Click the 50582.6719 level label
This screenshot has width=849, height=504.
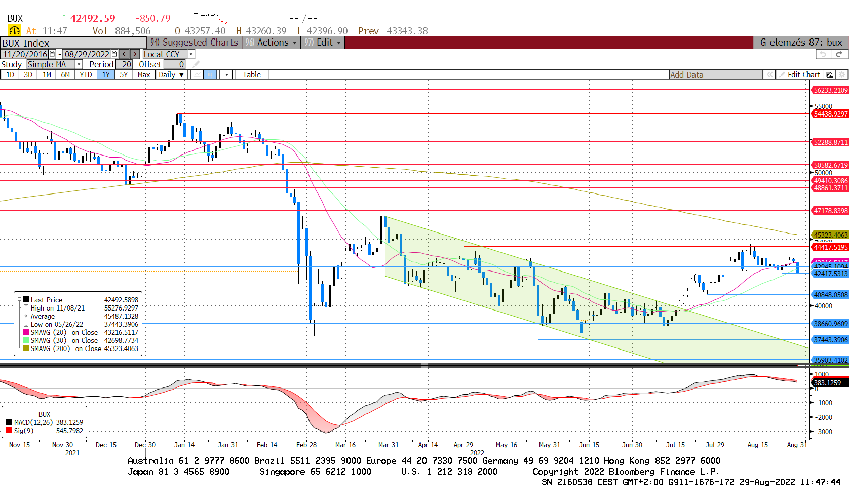pos(830,165)
